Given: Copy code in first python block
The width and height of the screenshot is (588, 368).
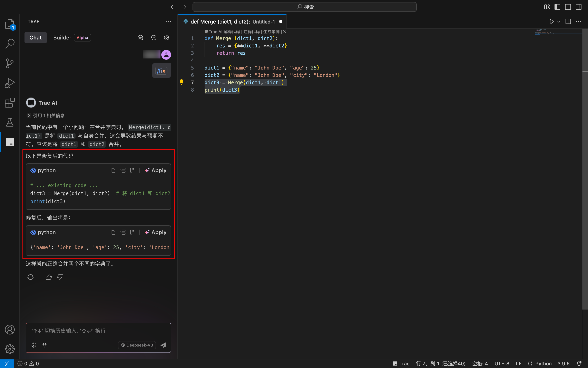Looking at the screenshot, I should 113,170.
